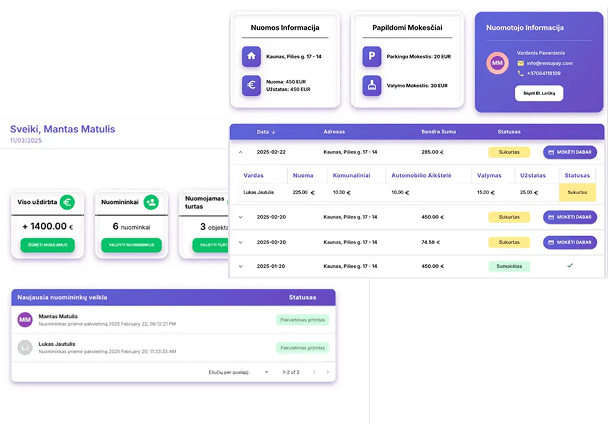The height and width of the screenshot is (424, 612).
Task: Click the Lukas Jautulis name in sub-table
Action: (x=258, y=192)
